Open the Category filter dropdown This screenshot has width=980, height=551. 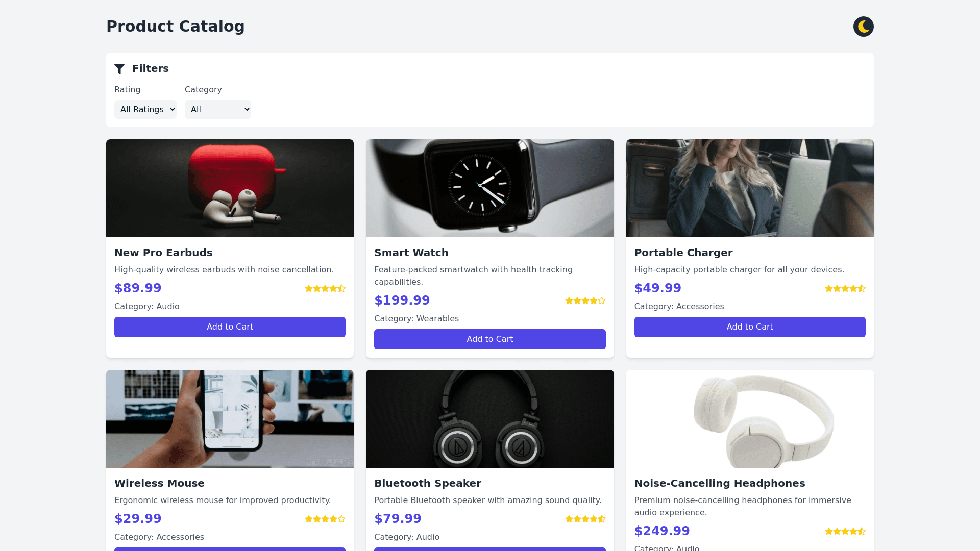tap(218, 109)
